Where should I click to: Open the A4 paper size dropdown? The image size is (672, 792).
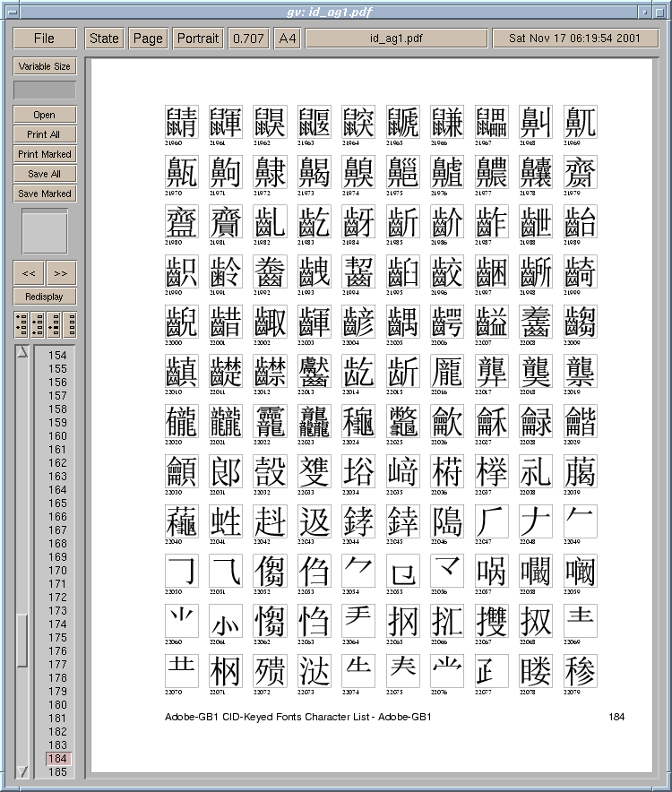tap(287, 38)
